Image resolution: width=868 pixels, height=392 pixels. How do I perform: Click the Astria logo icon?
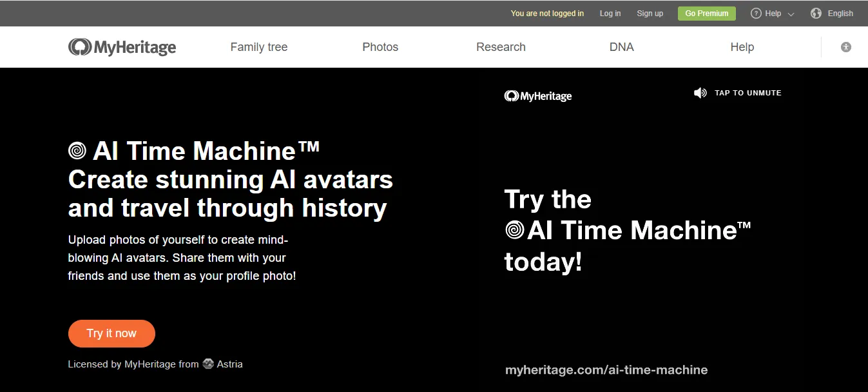tap(208, 364)
